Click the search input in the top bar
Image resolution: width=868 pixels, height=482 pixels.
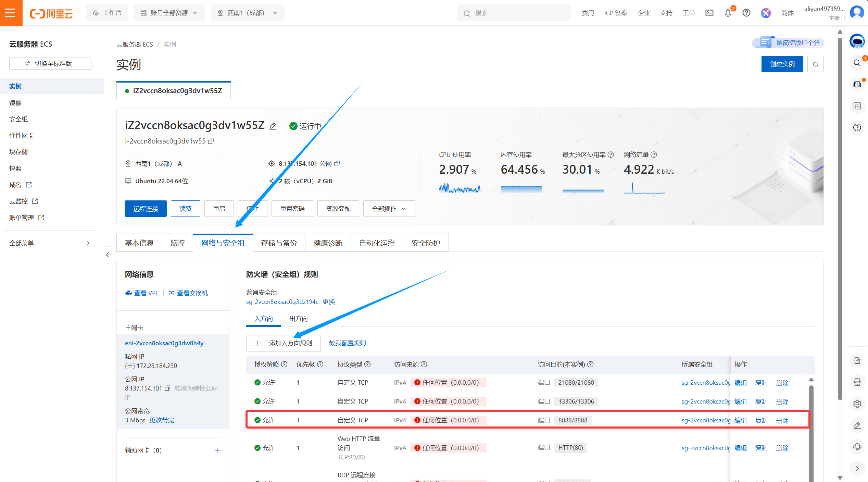coord(514,13)
